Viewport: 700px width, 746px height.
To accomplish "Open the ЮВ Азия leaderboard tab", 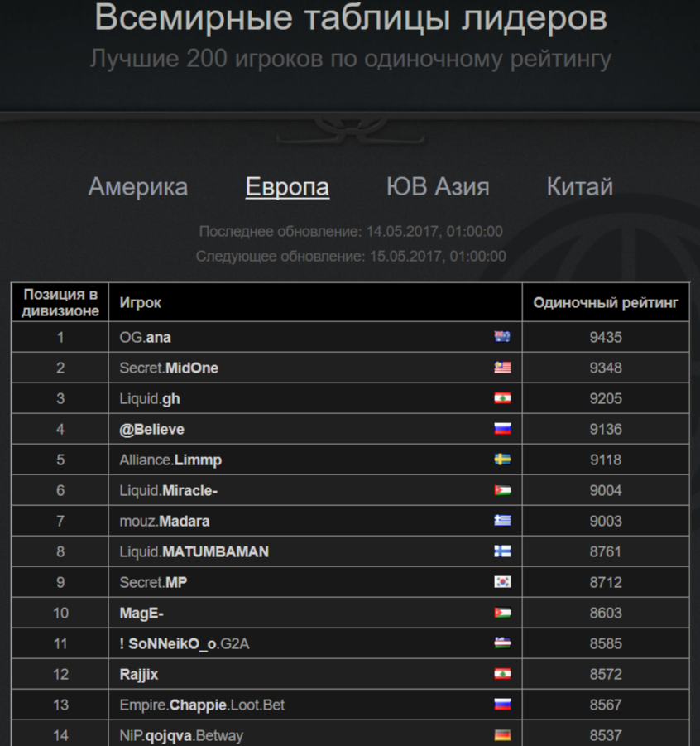I will [438, 186].
